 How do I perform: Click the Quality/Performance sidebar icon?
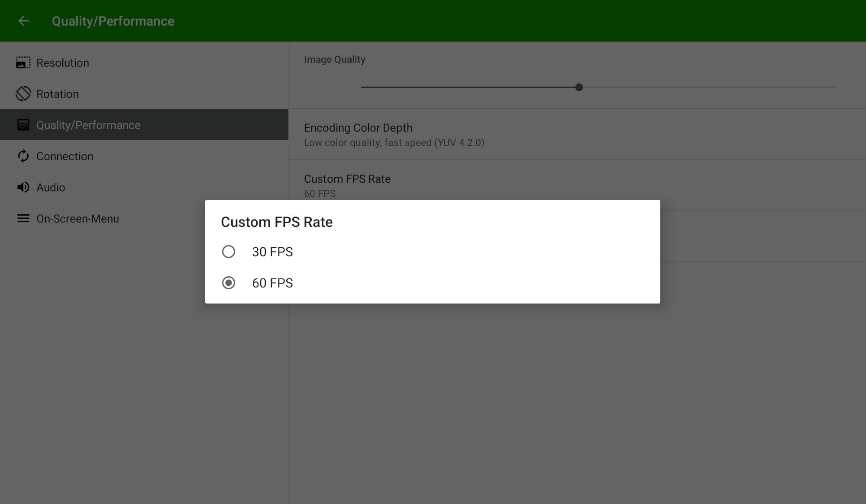(23, 125)
